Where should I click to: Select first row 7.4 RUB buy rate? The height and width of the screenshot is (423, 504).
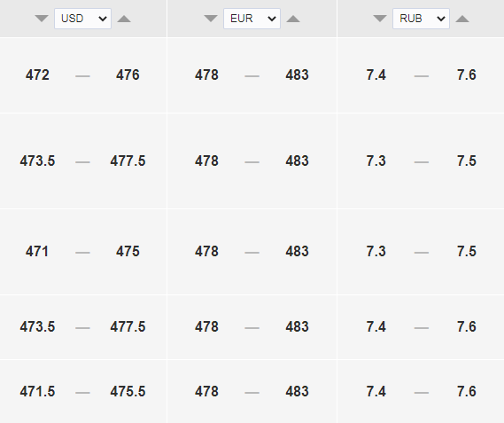pyautogui.click(x=376, y=75)
